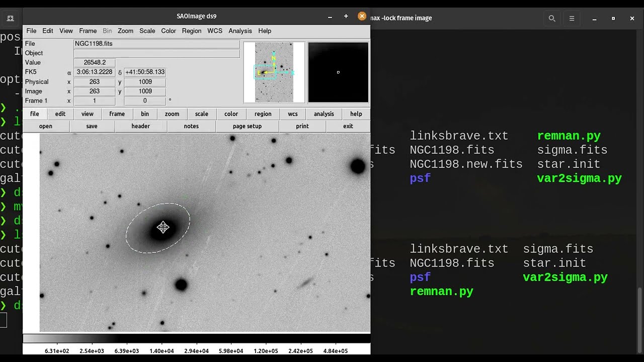
Task: Click the edit button in buttonbar
Action: click(x=60, y=114)
